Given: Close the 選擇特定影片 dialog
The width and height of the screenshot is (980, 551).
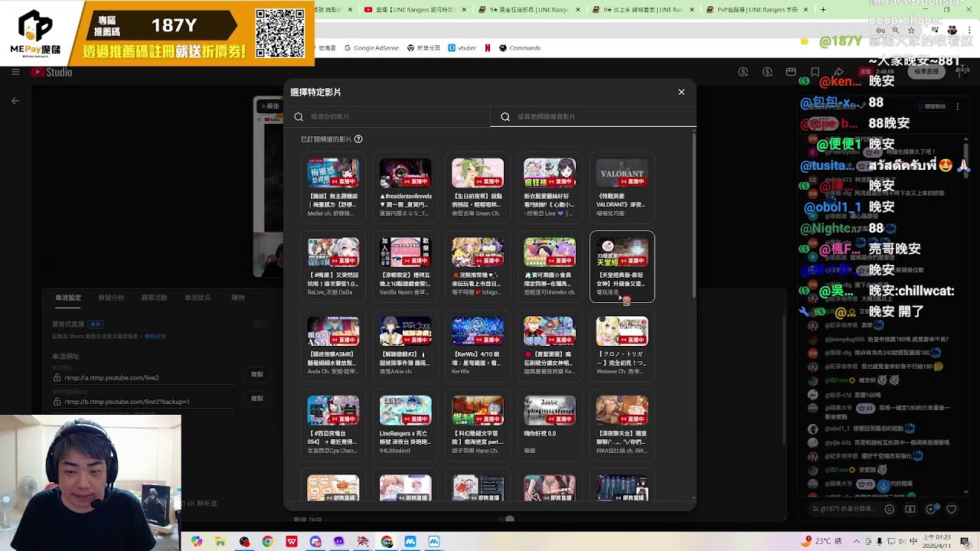Looking at the screenshot, I should 681,92.
